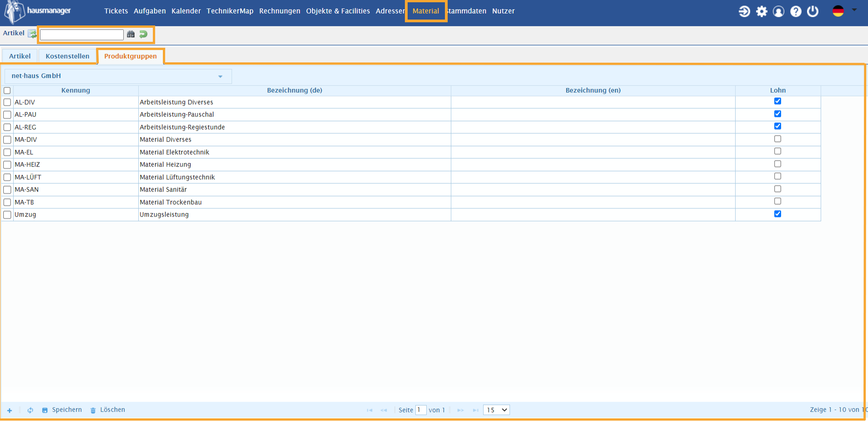Tick the select-all header checkbox

coord(7,90)
